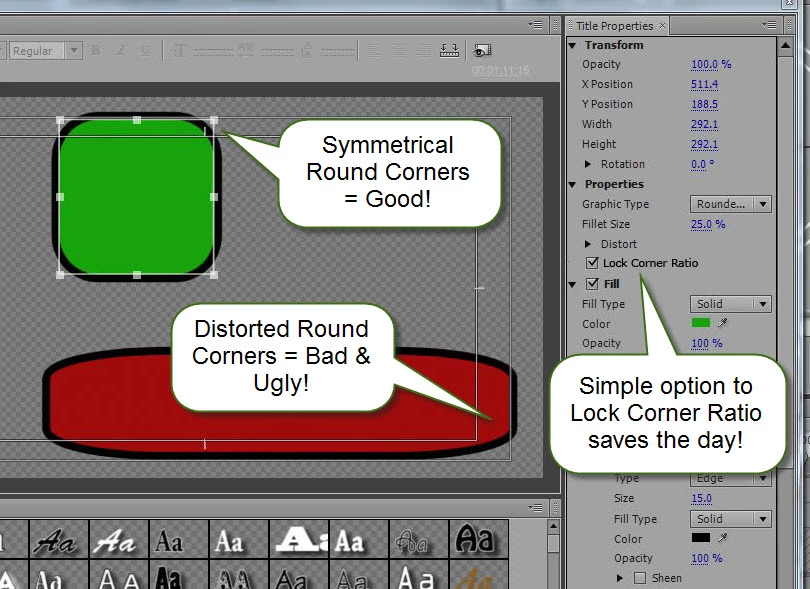Pick stroke color with the eyedropper

(x=722, y=538)
